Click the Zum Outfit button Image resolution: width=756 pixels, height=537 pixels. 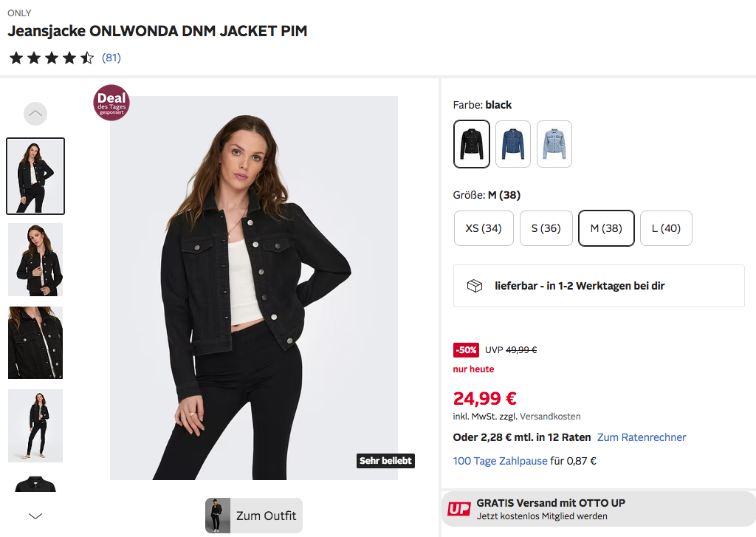254,516
